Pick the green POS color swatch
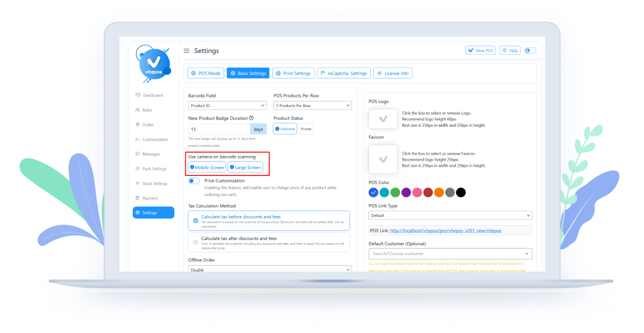 (x=395, y=192)
